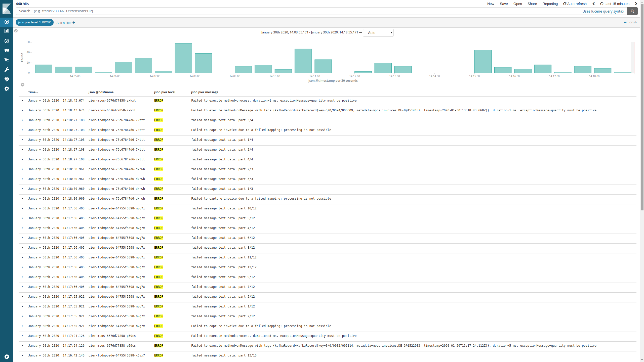Select the Timelion icon in sidebar
The height and width of the screenshot is (362, 644).
tap(7, 60)
